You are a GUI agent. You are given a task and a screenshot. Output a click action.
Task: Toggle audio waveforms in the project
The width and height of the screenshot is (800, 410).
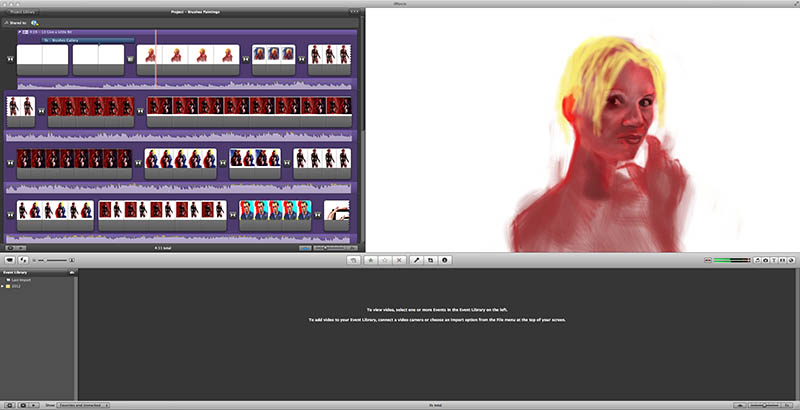[306, 247]
